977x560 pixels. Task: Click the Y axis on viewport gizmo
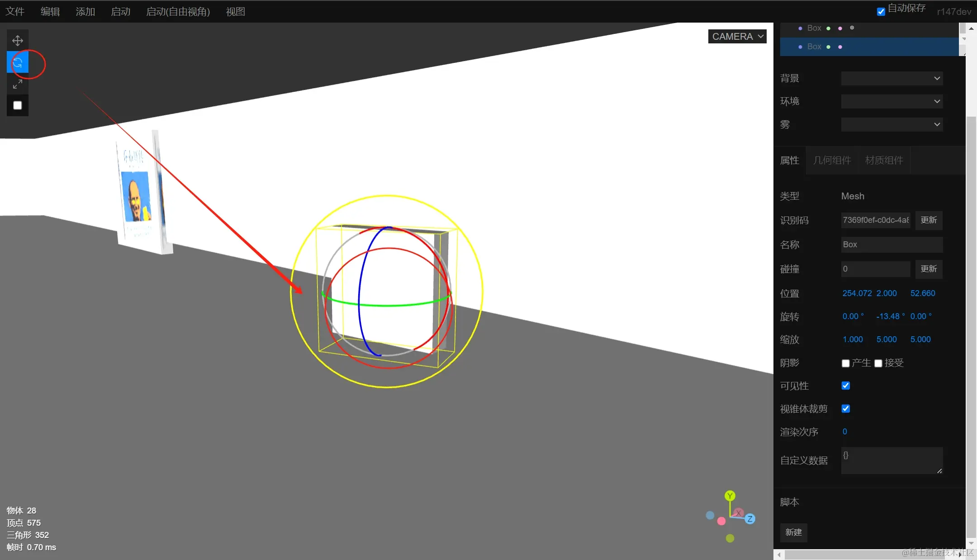(730, 496)
